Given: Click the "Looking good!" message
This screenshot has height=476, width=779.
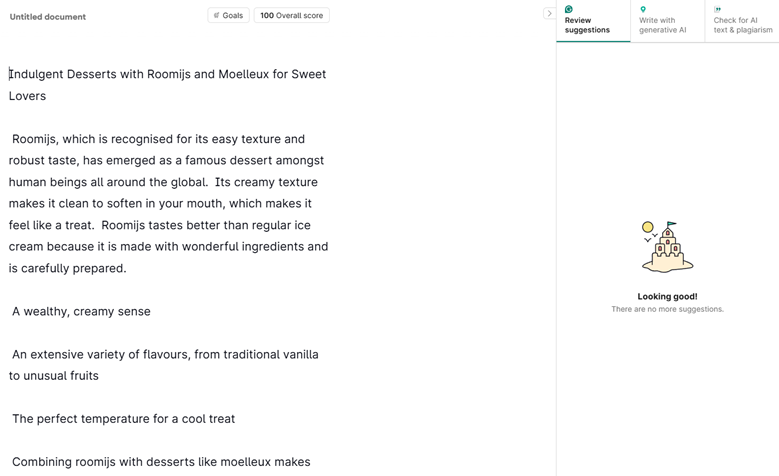Looking at the screenshot, I should click(x=667, y=296).
